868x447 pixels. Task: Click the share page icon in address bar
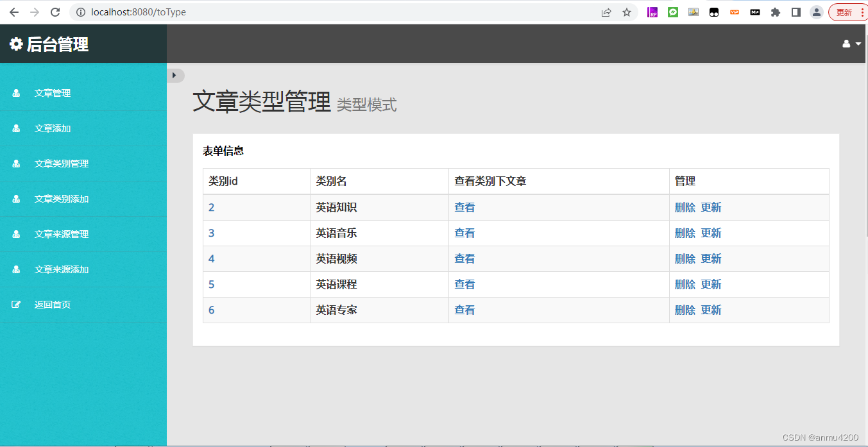click(x=606, y=12)
